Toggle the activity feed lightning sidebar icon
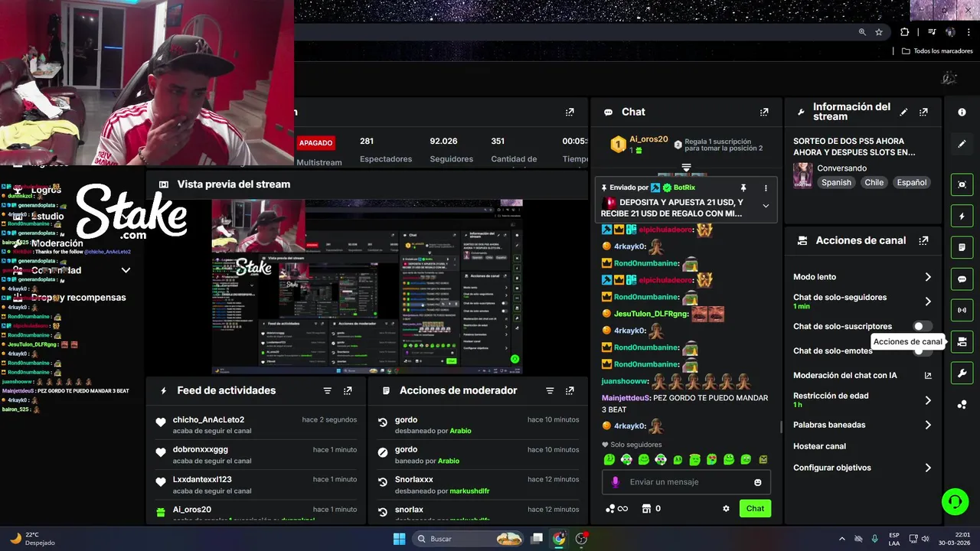This screenshot has width=980, height=551. click(x=962, y=217)
